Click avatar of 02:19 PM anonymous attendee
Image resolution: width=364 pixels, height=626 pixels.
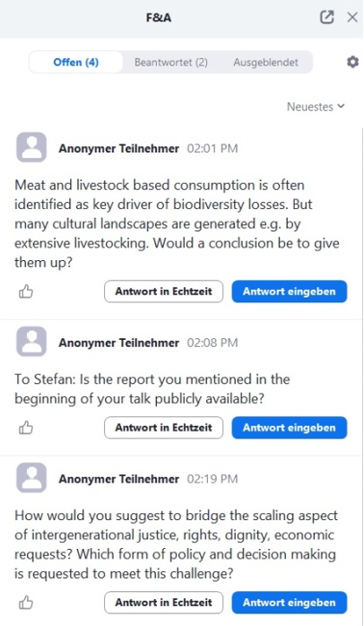tap(31, 477)
